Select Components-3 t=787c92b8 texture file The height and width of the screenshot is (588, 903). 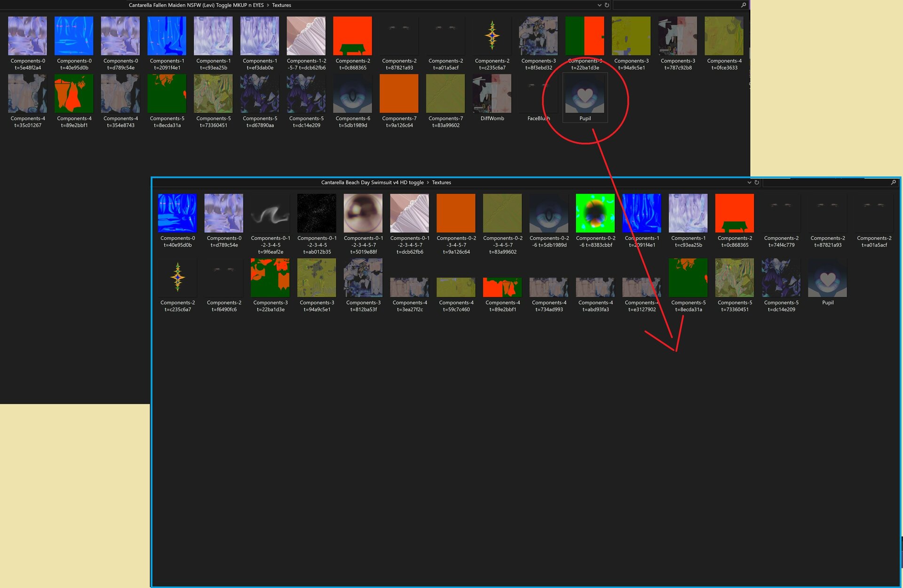[678, 43]
